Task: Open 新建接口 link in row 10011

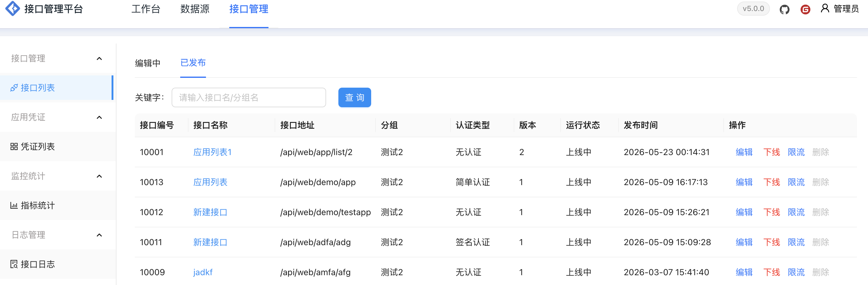Action: 210,242
